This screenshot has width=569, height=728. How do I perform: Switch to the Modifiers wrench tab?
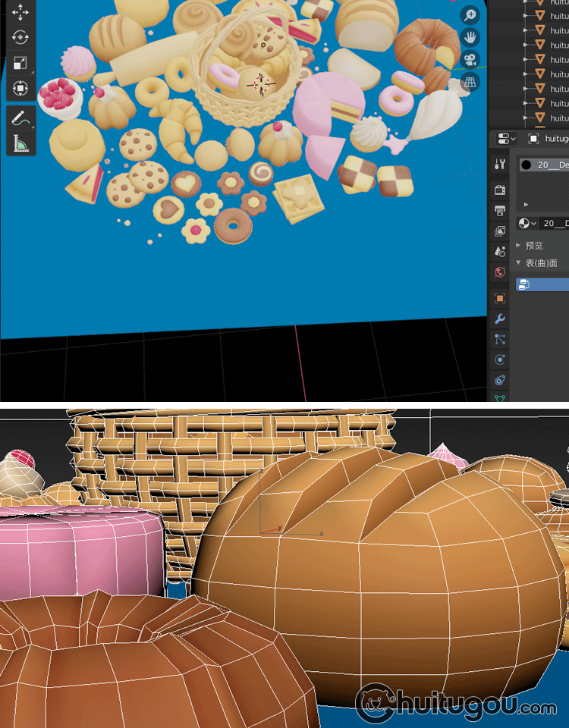[500, 319]
